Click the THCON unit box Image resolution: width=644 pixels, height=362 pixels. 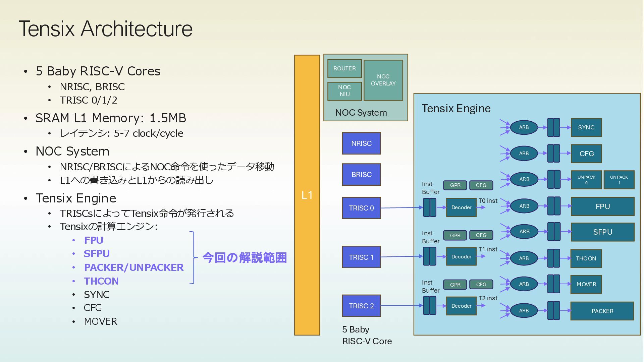coord(586,258)
